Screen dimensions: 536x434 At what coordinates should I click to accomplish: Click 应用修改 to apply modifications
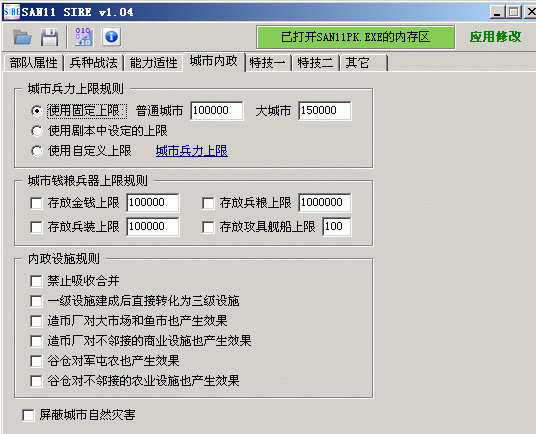click(495, 37)
